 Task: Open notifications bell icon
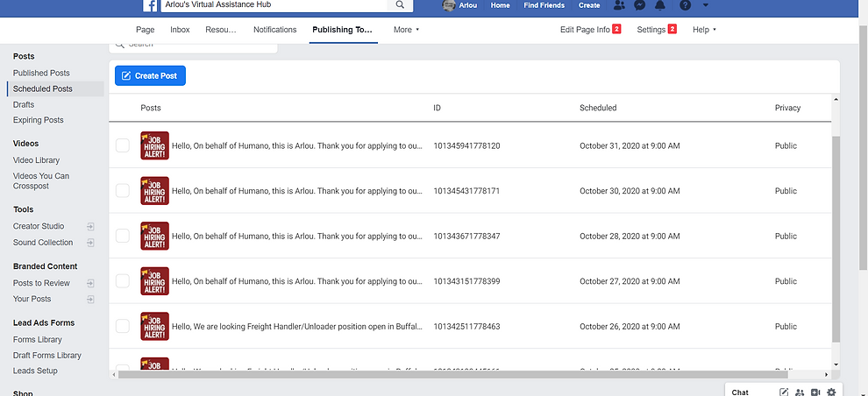[659, 5]
